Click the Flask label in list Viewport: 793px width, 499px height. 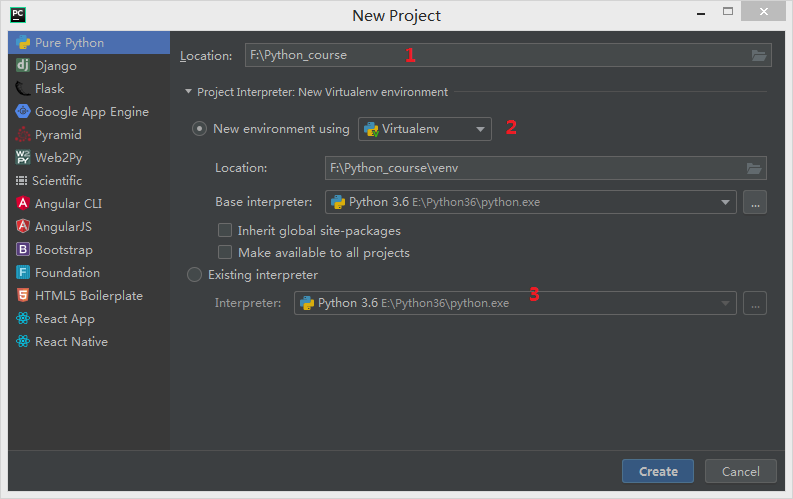click(50, 88)
